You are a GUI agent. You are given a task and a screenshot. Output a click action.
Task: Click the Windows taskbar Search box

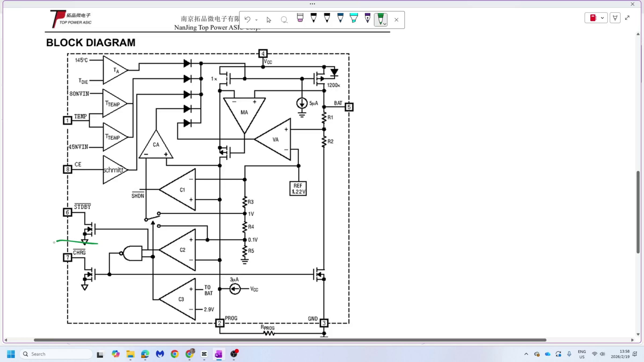(x=56, y=354)
